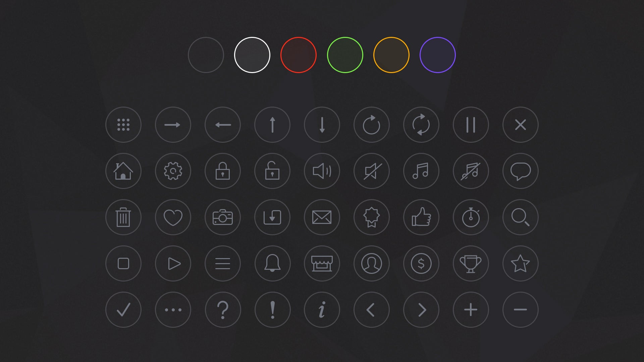Viewport: 644px width, 362px height.
Task: Click the left chevron icon
Action: point(372,310)
